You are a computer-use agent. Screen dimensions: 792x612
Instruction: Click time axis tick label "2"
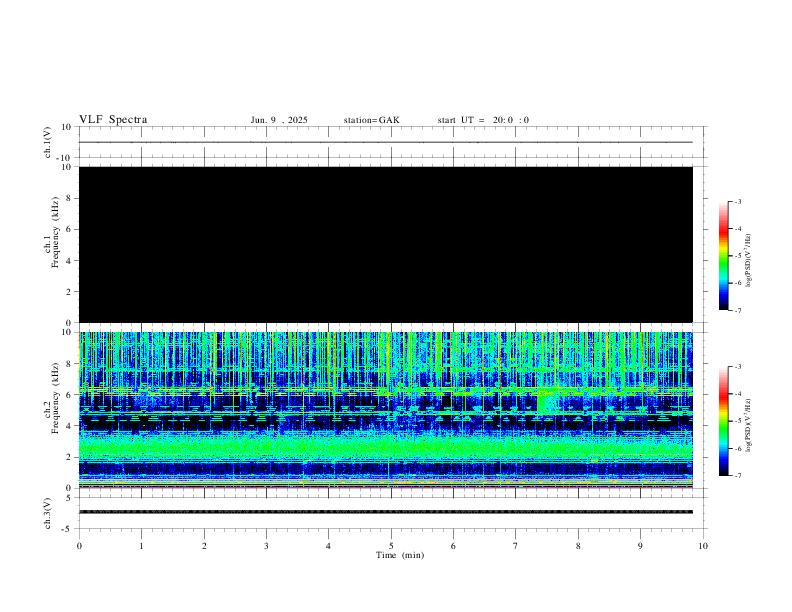(x=204, y=546)
